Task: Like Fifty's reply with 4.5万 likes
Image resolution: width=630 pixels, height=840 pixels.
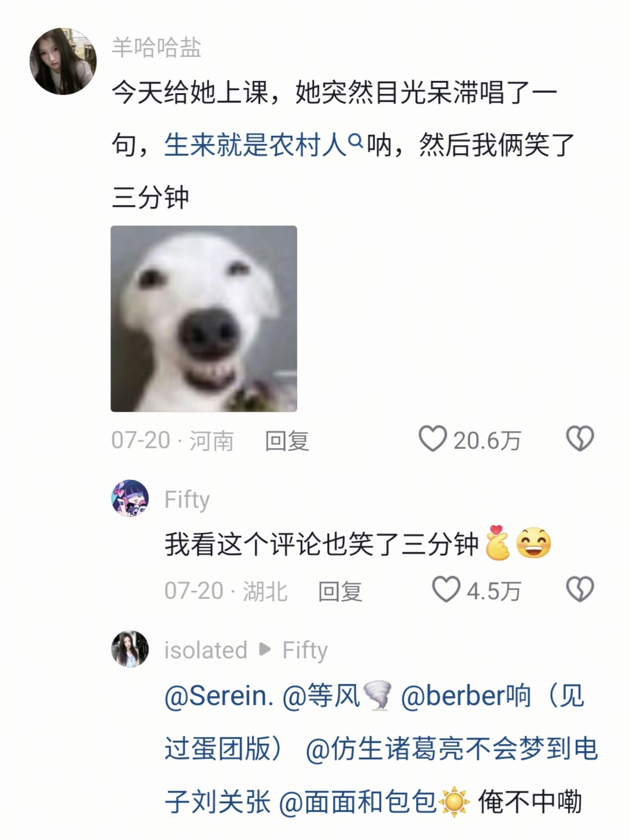Action: 446,590
